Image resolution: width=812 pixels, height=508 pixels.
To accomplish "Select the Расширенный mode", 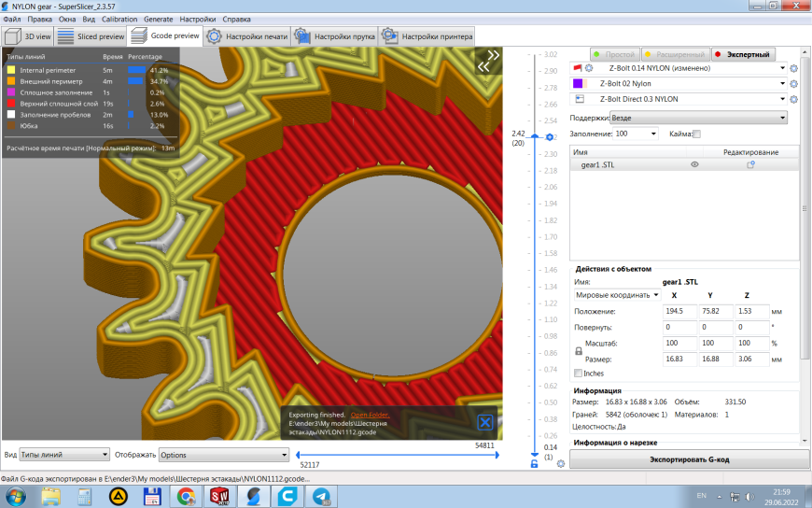I will click(x=676, y=54).
